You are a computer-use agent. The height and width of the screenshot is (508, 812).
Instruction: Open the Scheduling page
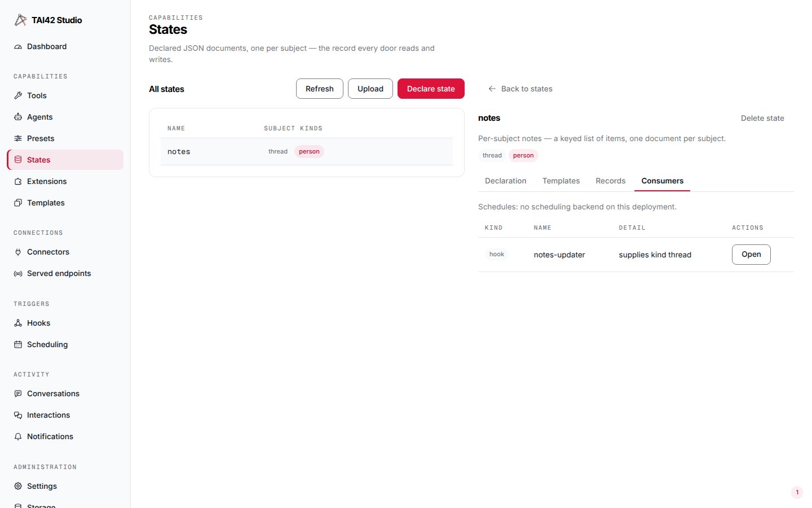(x=65, y=345)
